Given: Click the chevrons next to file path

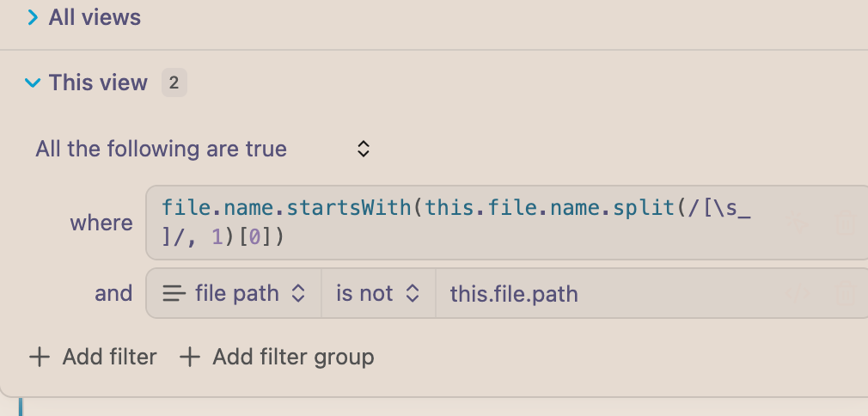Looking at the screenshot, I should 298,294.
